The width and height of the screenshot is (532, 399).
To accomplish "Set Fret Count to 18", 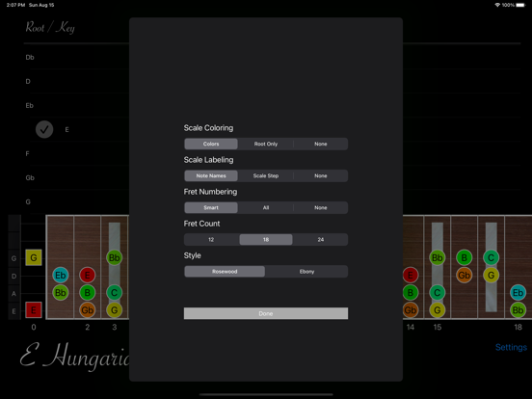I will [x=266, y=240].
